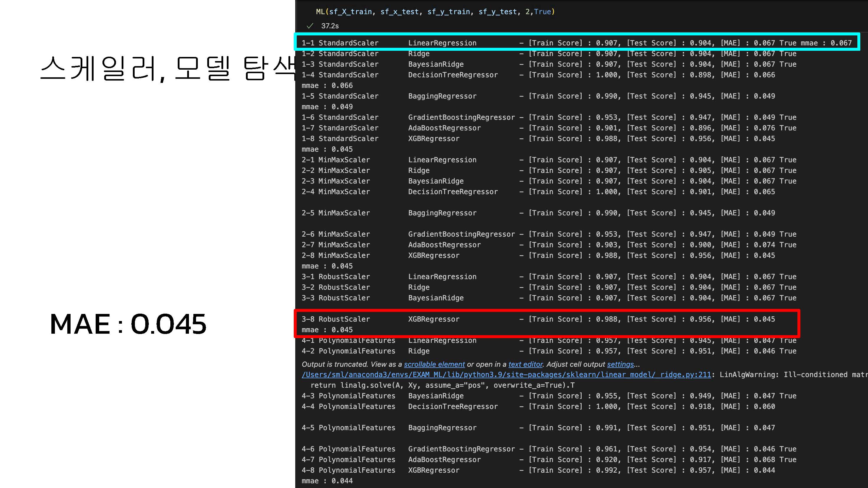Click the Korean slide title text
The height and width of the screenshot is (488, 868).
(x=167, y=69)
